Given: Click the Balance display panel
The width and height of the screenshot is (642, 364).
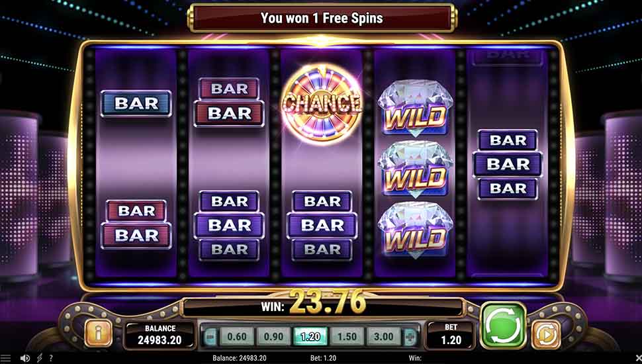Looking at the screenshot, I should [160, 335].
